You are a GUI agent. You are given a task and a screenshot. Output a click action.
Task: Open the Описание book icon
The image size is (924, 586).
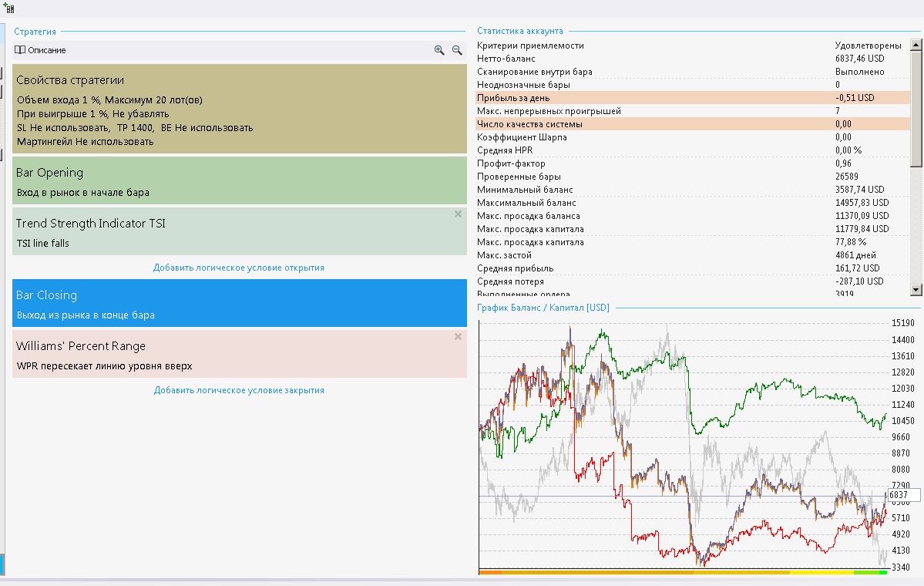coord(20,50)
